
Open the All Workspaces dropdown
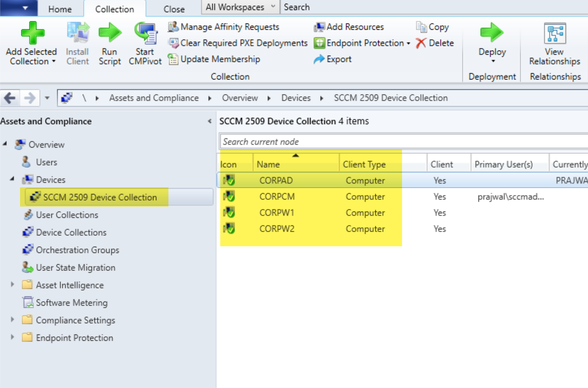point(241,7)
